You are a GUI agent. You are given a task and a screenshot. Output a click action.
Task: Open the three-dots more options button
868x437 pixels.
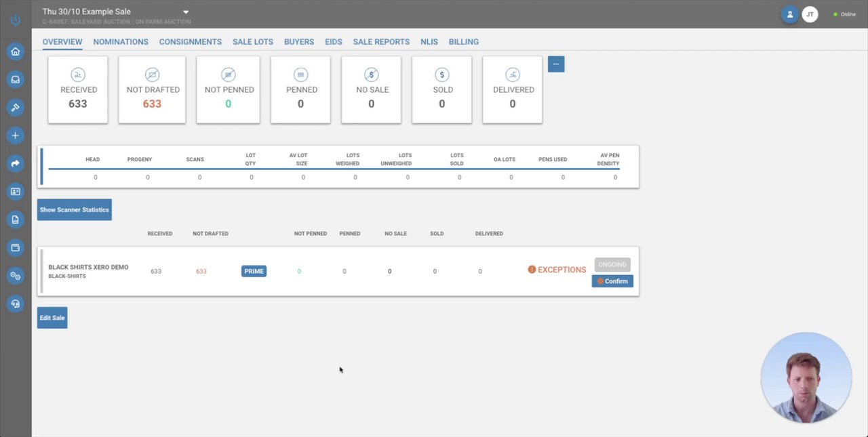[556, 64]
